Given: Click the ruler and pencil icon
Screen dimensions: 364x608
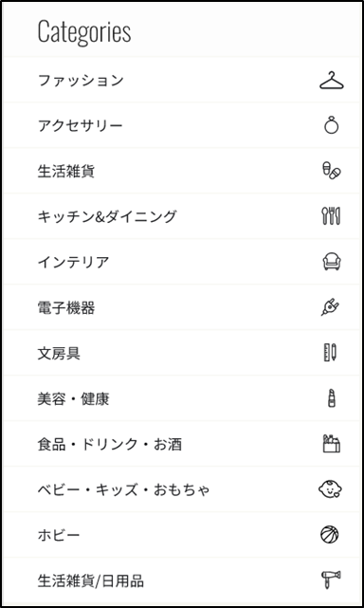Looking at the screenshot, I should (330, 353).
